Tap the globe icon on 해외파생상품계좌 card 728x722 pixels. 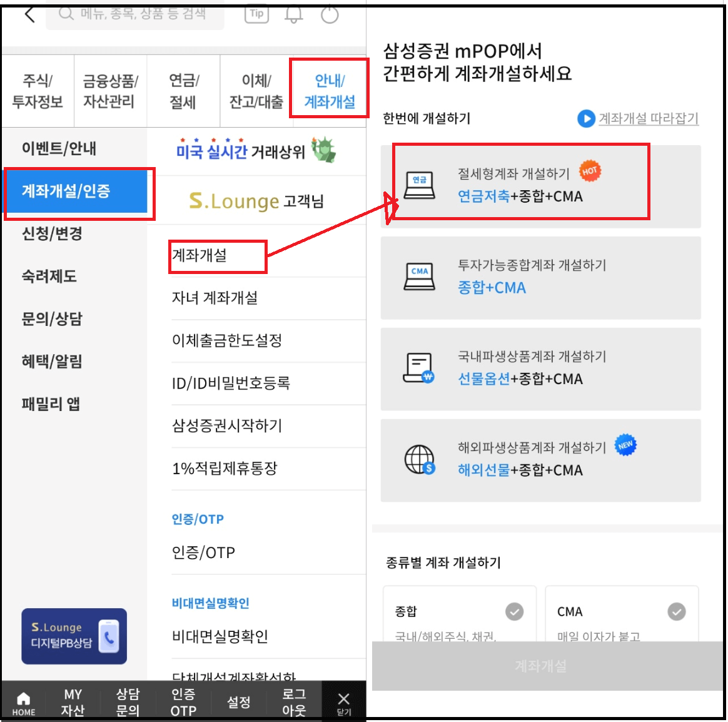(420, 460)
